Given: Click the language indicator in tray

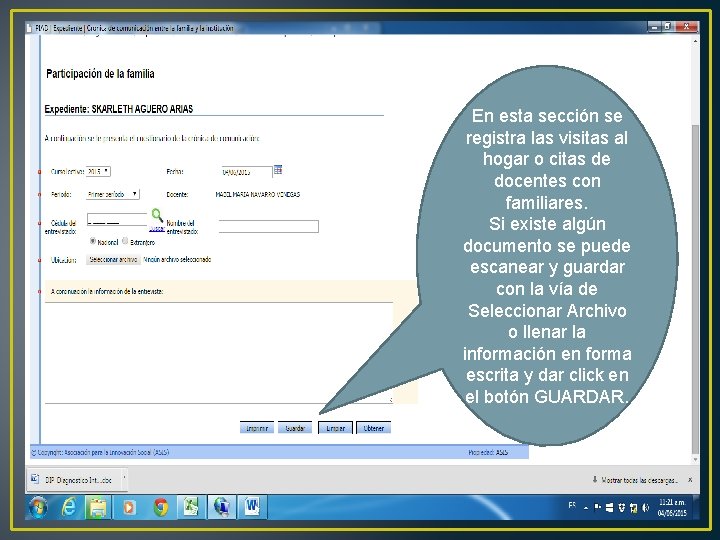Looking at the screenshot, I should [x=572, y=506].
